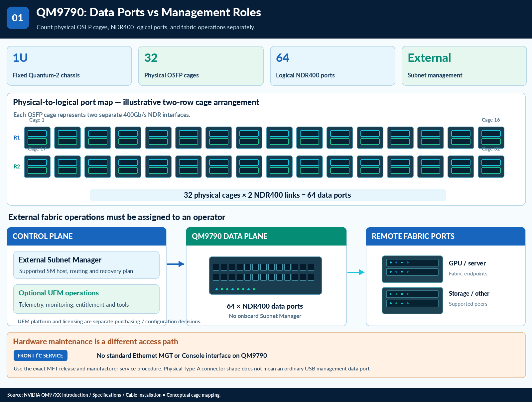
Task: Select the QM9790 DATA PLANE header
Action: [x=266, y=236]
